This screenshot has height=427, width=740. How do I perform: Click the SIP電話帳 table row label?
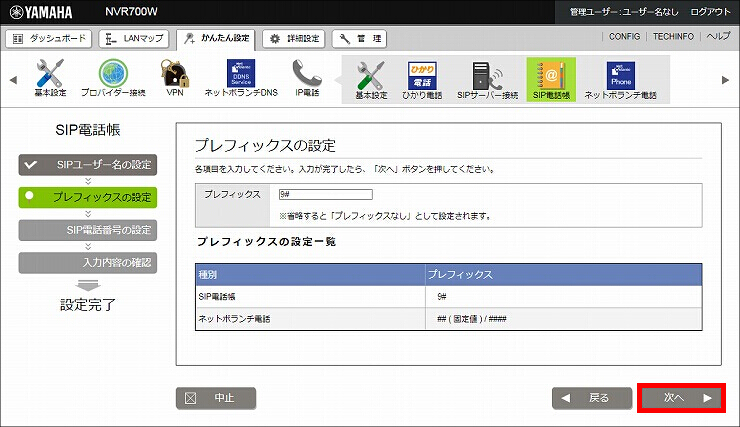[x=217, y=297]
